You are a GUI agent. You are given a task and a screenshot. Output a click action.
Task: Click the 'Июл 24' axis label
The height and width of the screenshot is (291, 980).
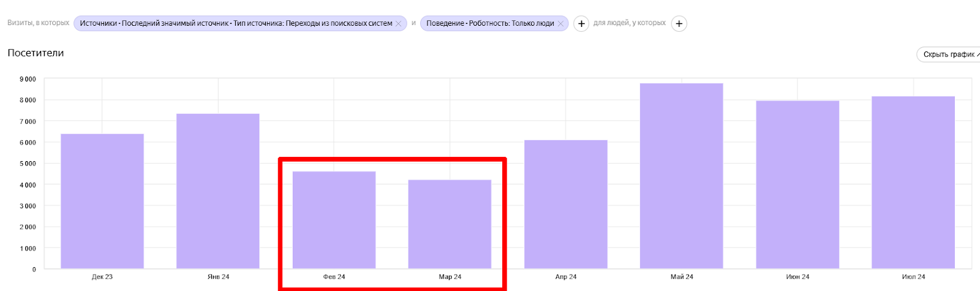point(913,277)
